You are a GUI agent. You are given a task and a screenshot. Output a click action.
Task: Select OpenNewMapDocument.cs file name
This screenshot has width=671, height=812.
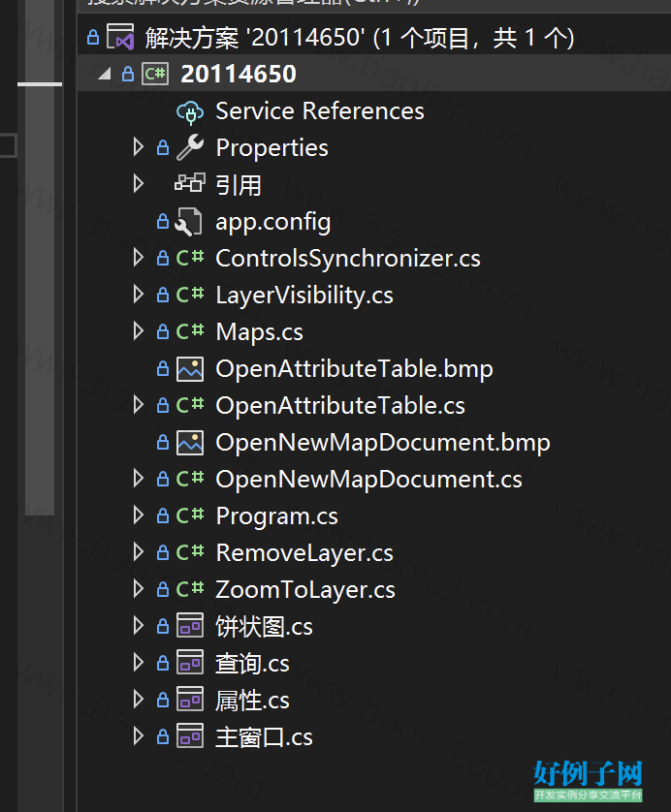(368, 480)
